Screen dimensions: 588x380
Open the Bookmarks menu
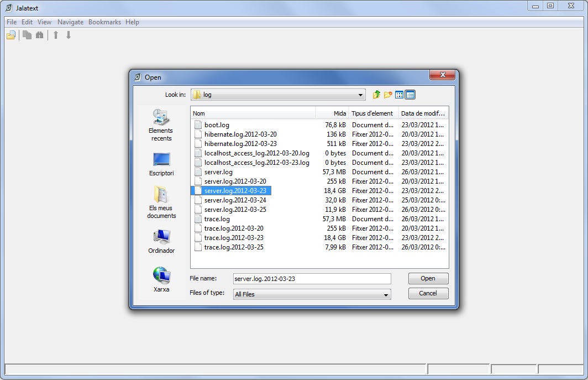click(x=104, y=22)
